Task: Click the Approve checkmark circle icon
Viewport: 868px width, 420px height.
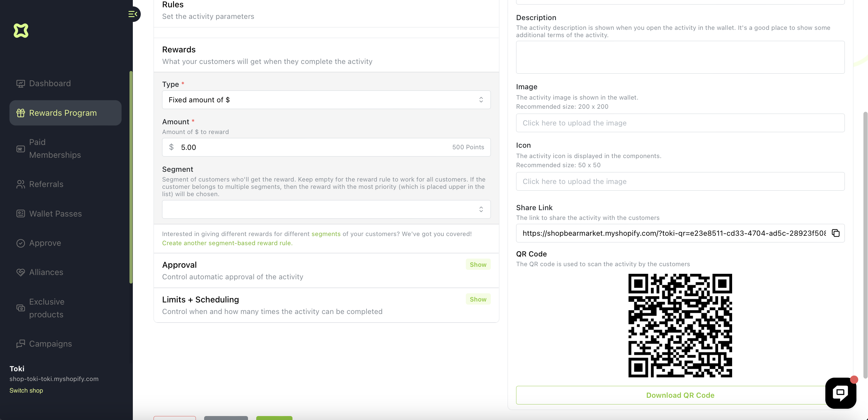Action: point(20,243)
